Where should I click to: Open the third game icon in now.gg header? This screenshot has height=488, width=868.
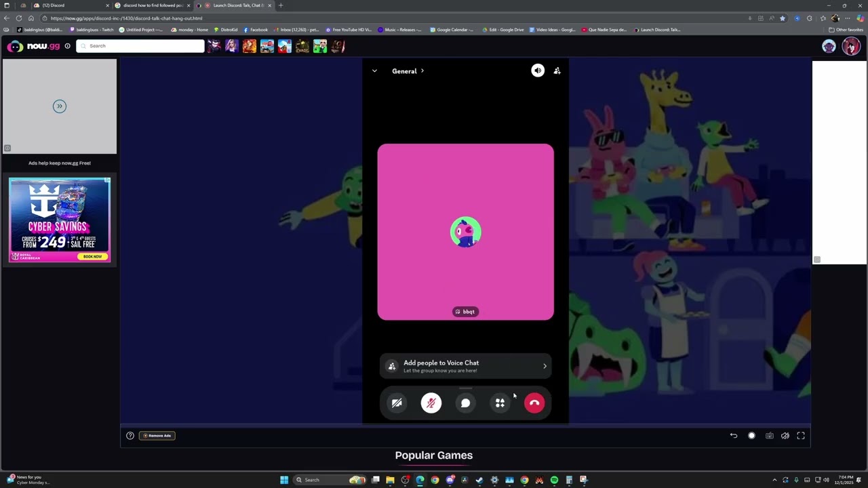point(250,46)
